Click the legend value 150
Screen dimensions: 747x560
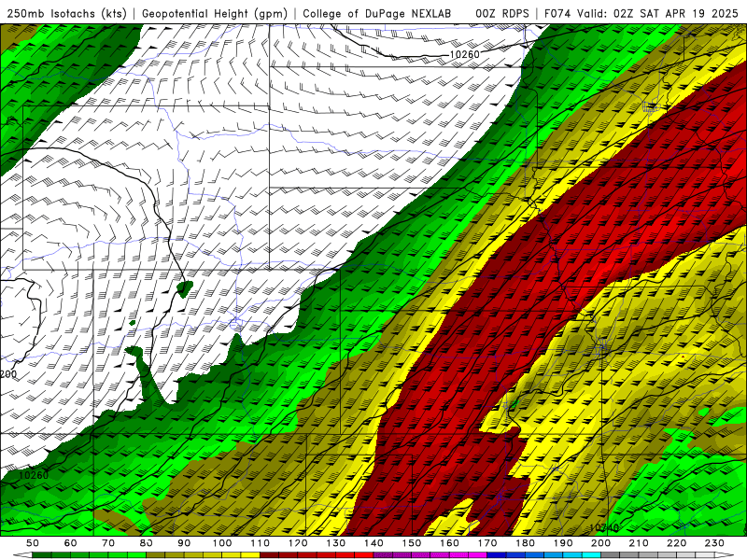pos(412,543)
